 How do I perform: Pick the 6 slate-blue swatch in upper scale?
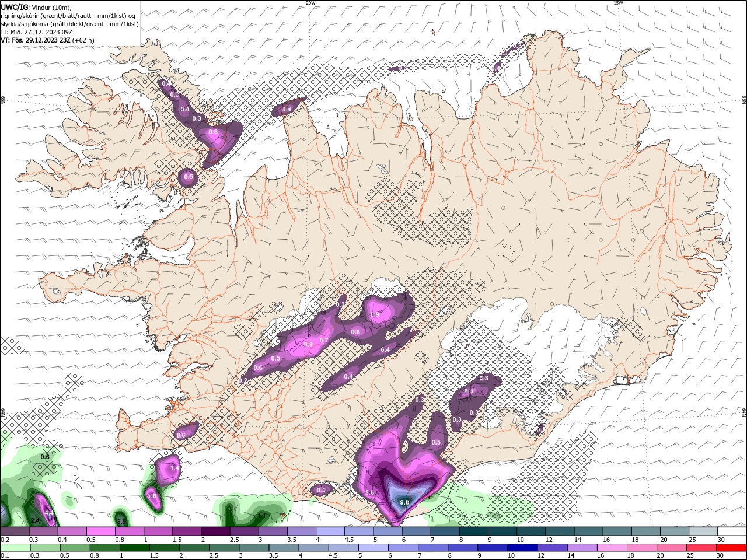[416, 531]
